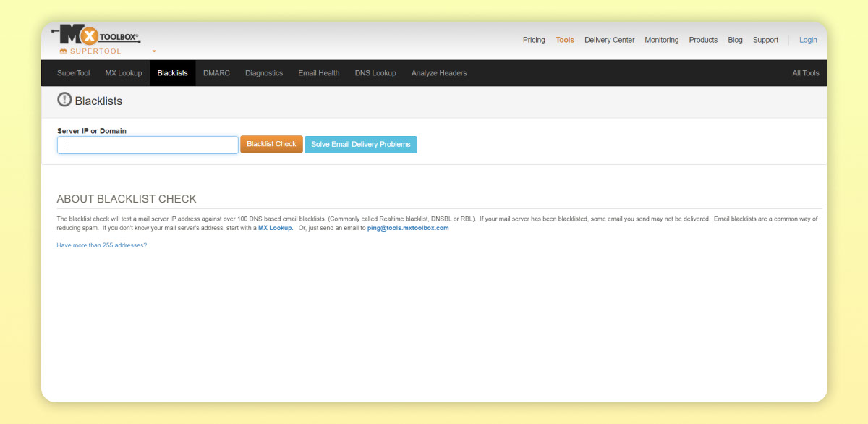The image size is (868, 424).
Task: Click the Blacklist Check button
Action: tap(271, 144)
